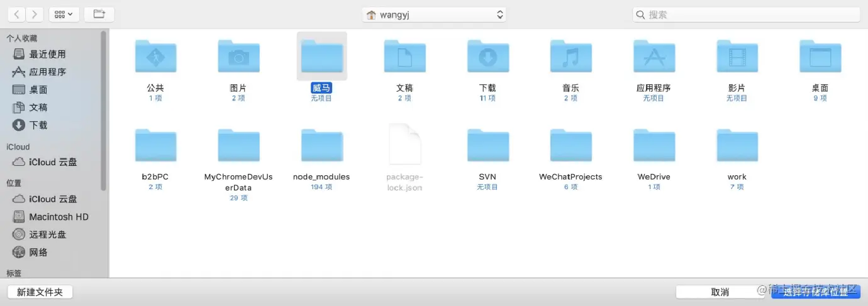The image size is (868, 306).
Task: Go back with the left arrow button
Action: 16,14
